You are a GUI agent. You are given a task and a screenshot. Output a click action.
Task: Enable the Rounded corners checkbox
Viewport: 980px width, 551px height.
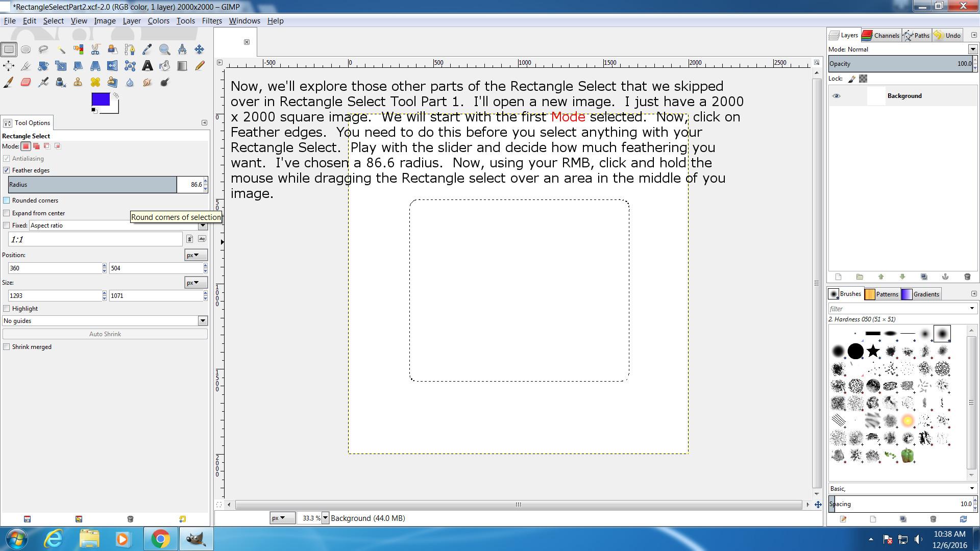pyautogui.click(x=7, y=201)
